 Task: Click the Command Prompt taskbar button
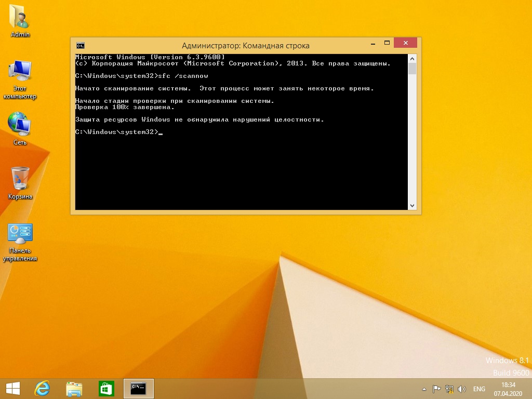[x=138, y=388]
